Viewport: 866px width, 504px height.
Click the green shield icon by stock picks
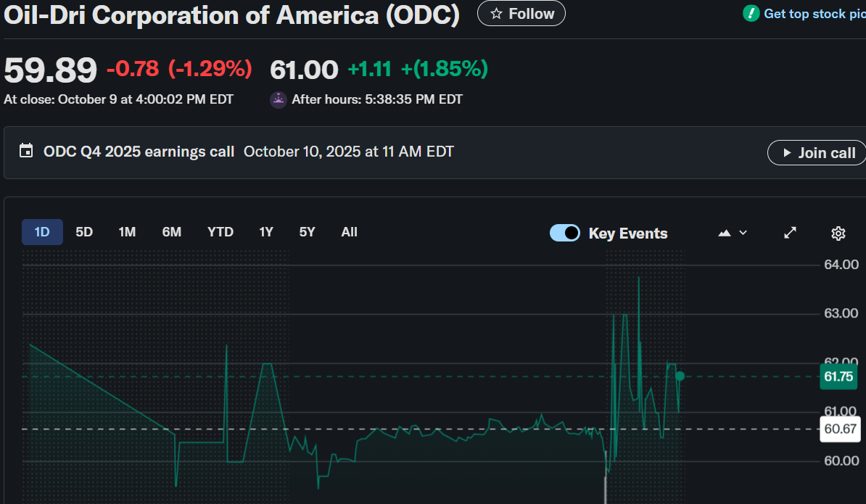pyautogui.click(x=751, y=13)
